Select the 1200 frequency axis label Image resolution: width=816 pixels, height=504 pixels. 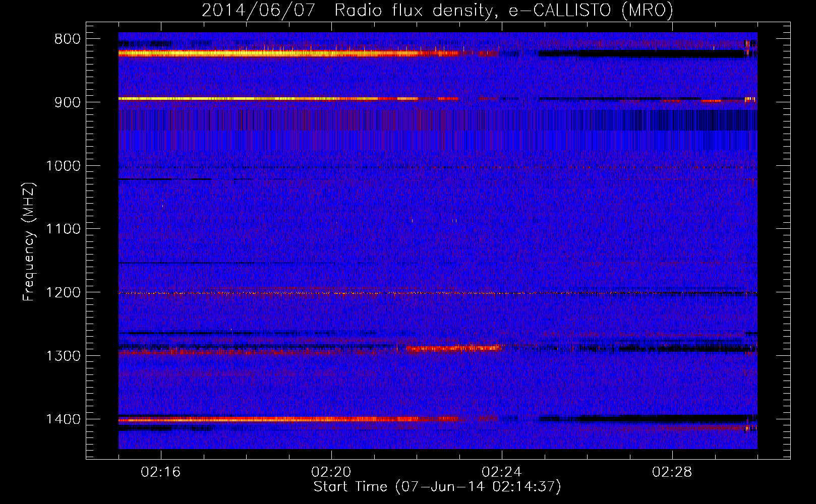click(63, 293)
